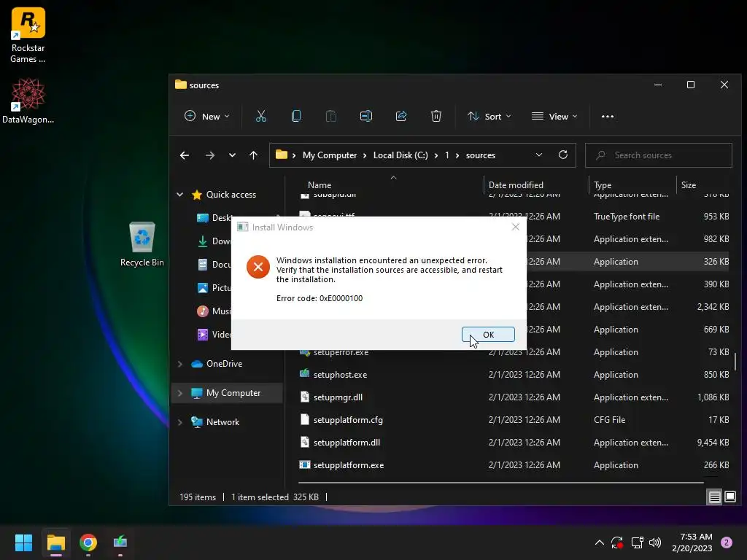The image size is (747, 560).
Task: Close the Install Windows error dialog
Action: (x=516, y=227)
